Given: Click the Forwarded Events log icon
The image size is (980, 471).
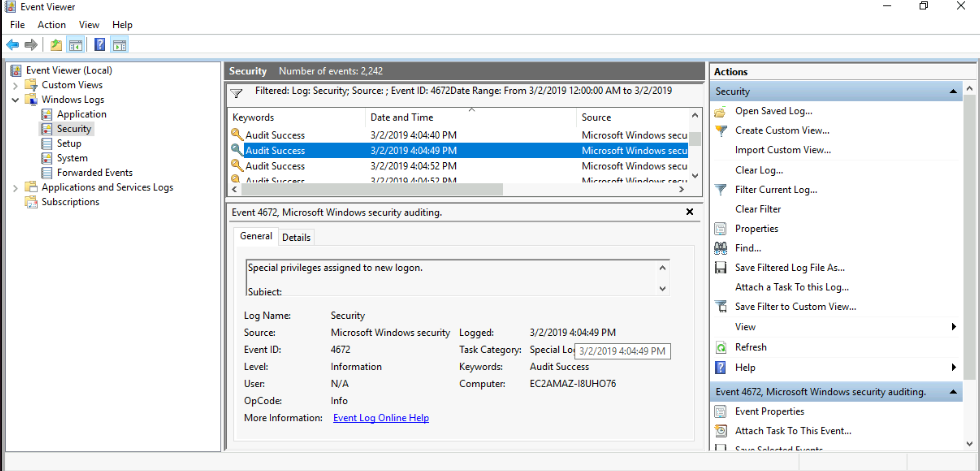Looking at the screenshot, I should 46,173.
